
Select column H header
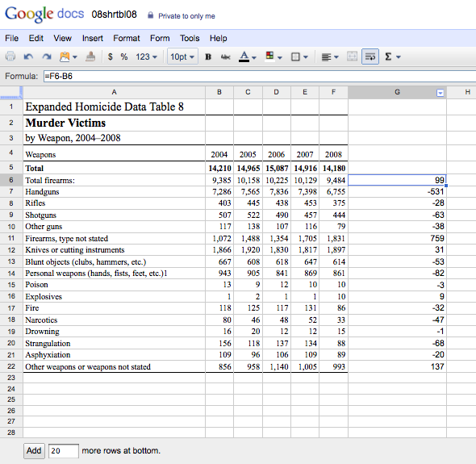461,92
